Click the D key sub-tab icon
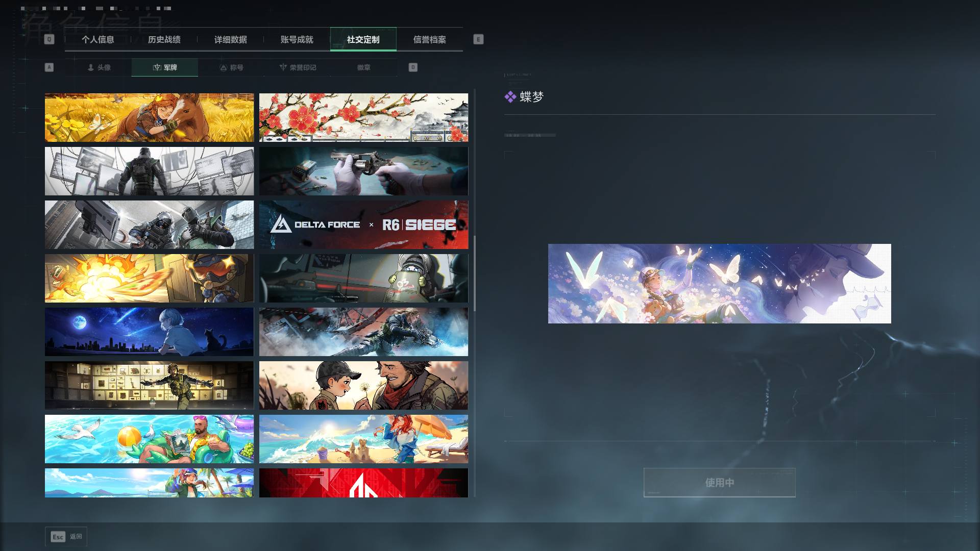The height and width of the screenshot is (551, 980). (413, 67)
